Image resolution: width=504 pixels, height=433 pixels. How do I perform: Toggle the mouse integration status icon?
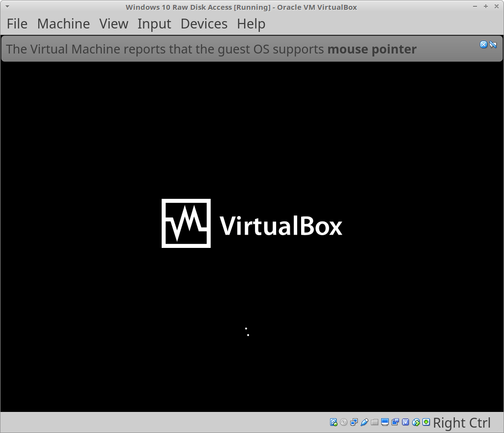click(416, 422)
